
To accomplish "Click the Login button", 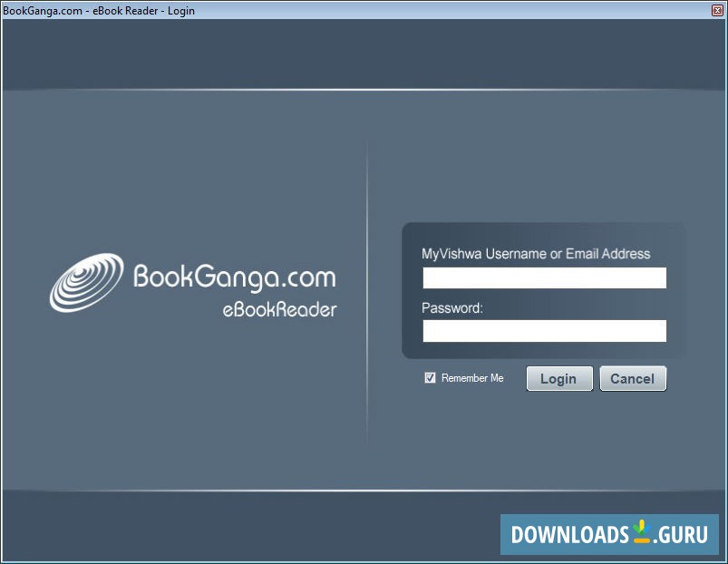I will [559, 378].
